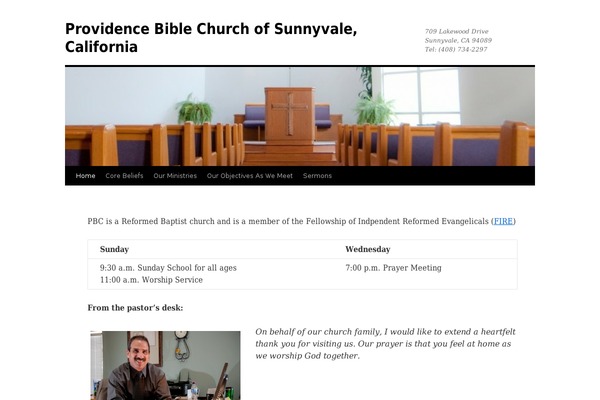Open Our Ministries menu item
Image resolution: width=600 pixels, height=400 pixels.
click(175, 176)
